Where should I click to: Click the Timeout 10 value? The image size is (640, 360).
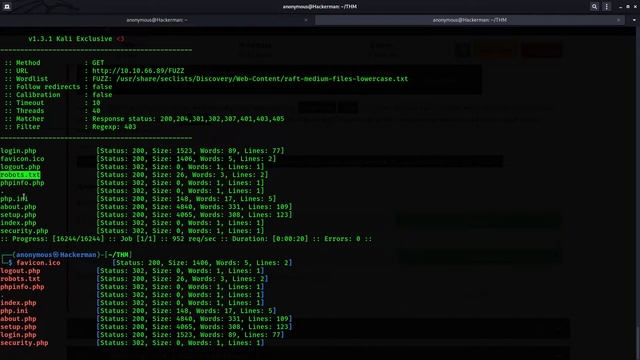point(96,103)
